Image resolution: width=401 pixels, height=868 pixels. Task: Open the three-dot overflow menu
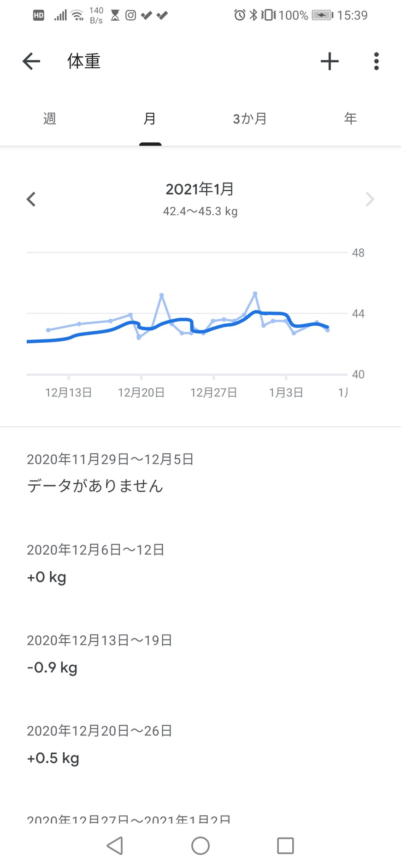pyautogui.click(x=377, y=61)
